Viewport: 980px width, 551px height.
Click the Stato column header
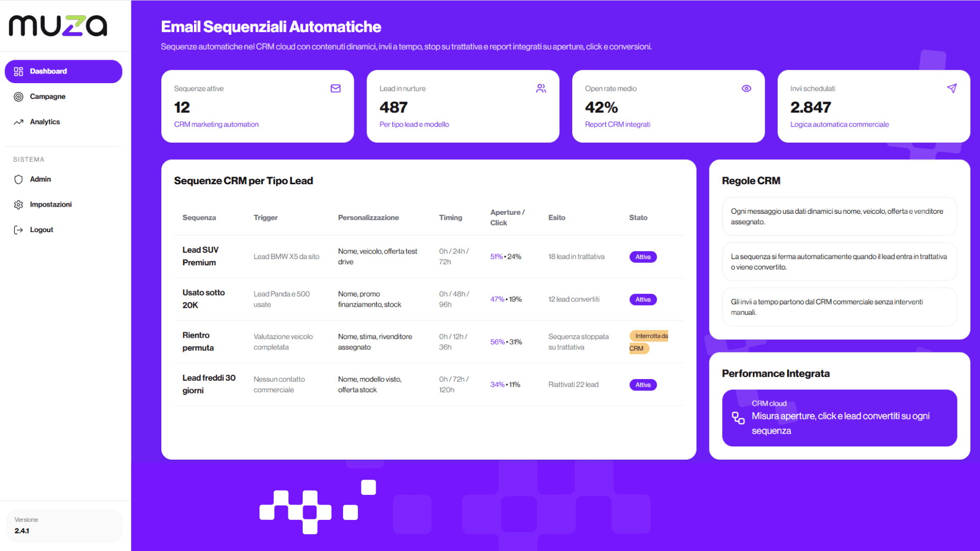click(638, 218)
